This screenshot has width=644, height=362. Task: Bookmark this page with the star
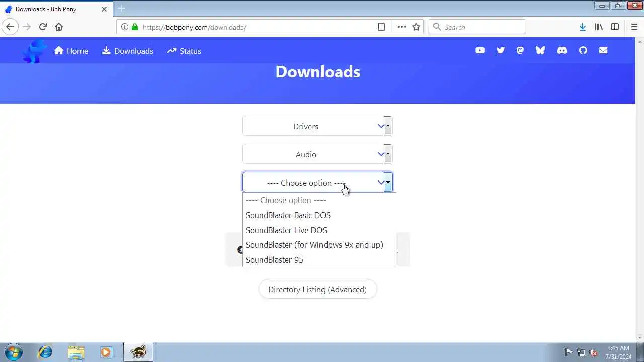(416, 27)
